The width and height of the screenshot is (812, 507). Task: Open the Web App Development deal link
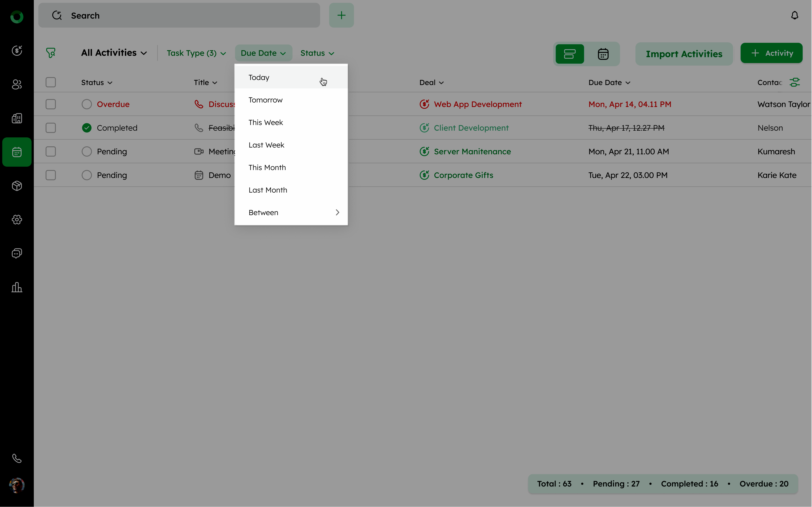coord(477,104)
